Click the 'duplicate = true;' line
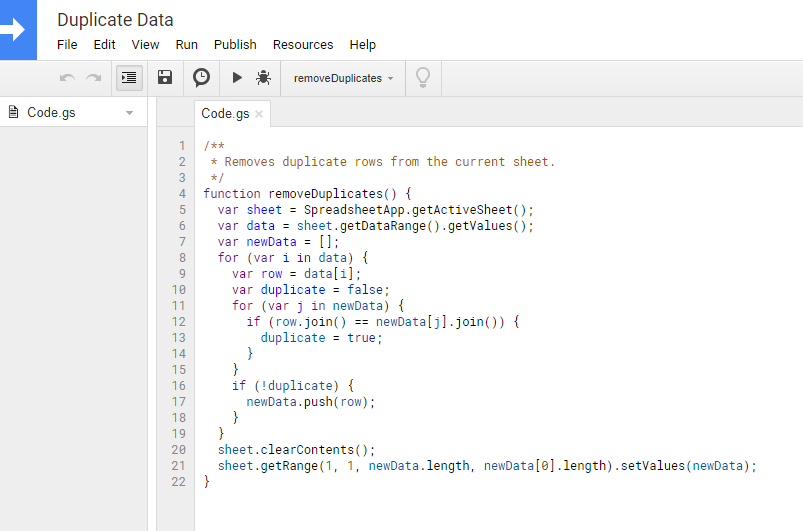The image size is (803, 531). (322, 338)
